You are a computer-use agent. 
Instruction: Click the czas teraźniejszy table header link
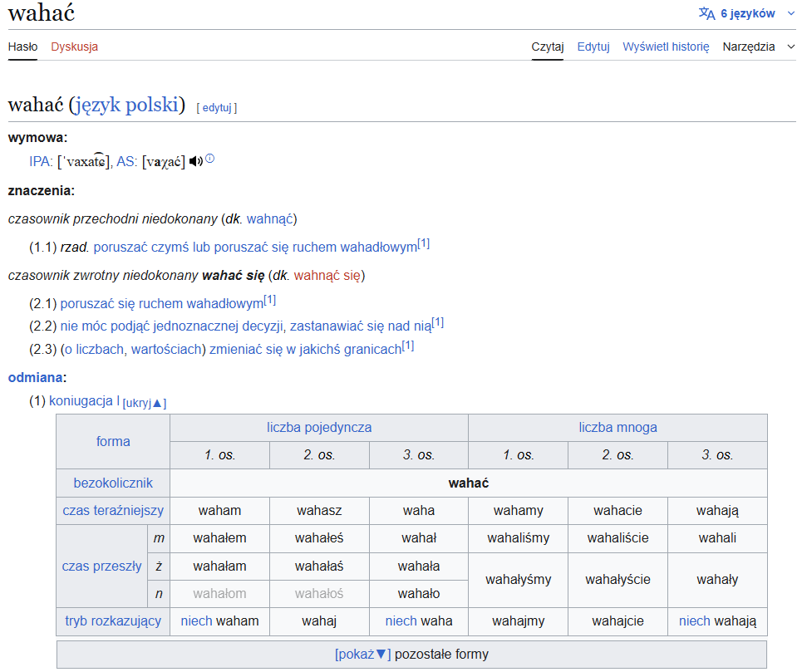pos(113,510)
